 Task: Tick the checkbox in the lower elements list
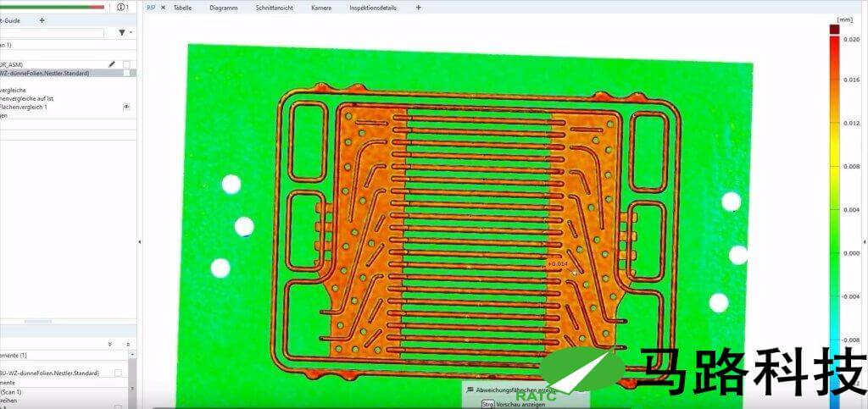point(118,373)
